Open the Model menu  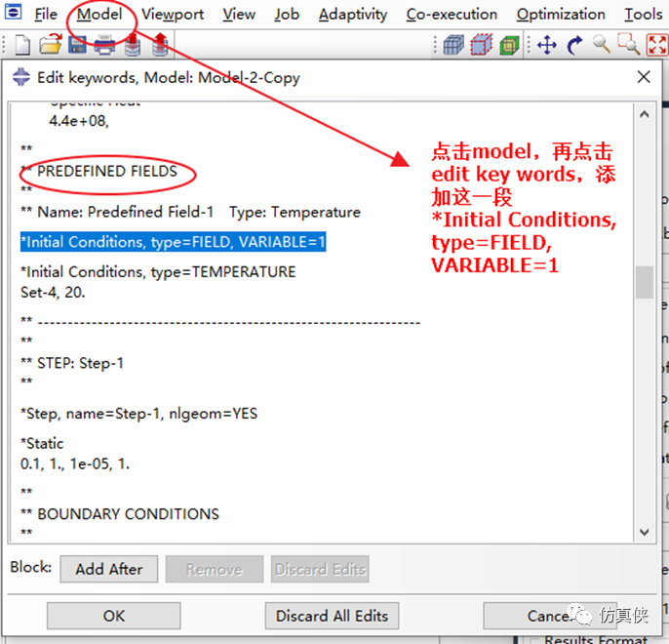point(99,14)
